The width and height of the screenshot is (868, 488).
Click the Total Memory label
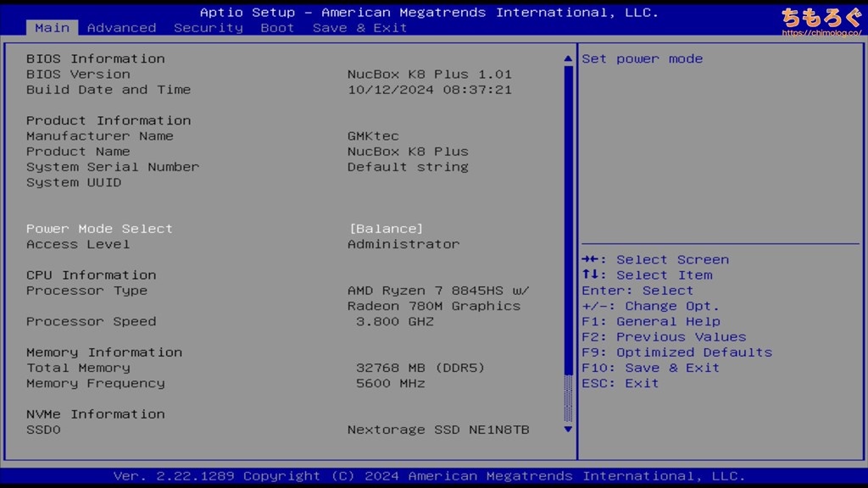coord(78,368)
